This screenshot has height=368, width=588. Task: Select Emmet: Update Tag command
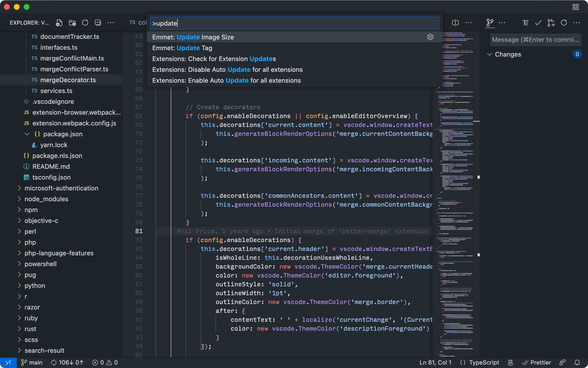coord(182,48)
